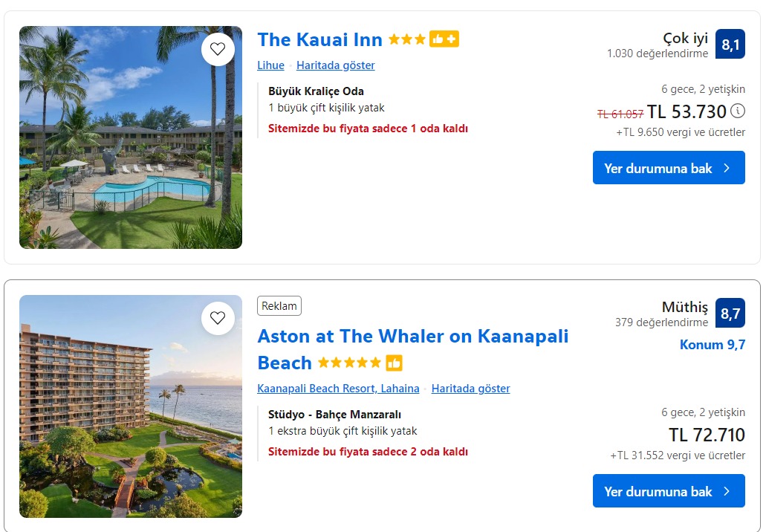766x532 pixels.
Task: Open Kaanapali Beach Resort, Lahaina link
Action: click(338, 389)
